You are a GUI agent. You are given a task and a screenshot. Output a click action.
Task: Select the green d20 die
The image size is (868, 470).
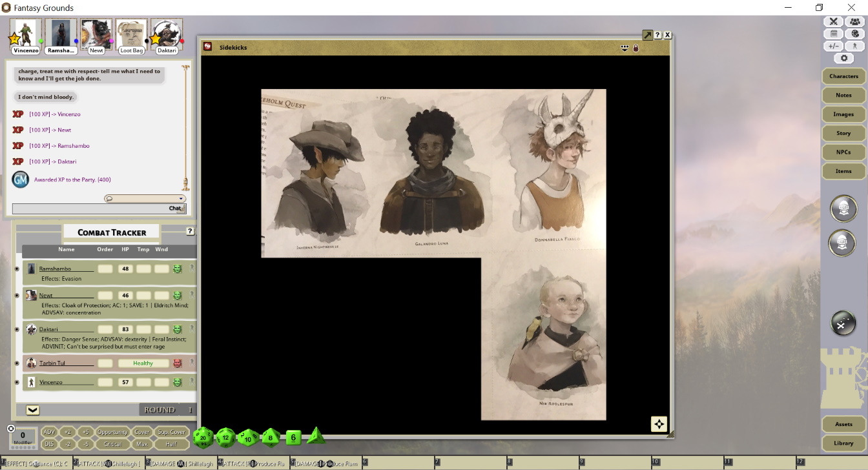point(203,437)
